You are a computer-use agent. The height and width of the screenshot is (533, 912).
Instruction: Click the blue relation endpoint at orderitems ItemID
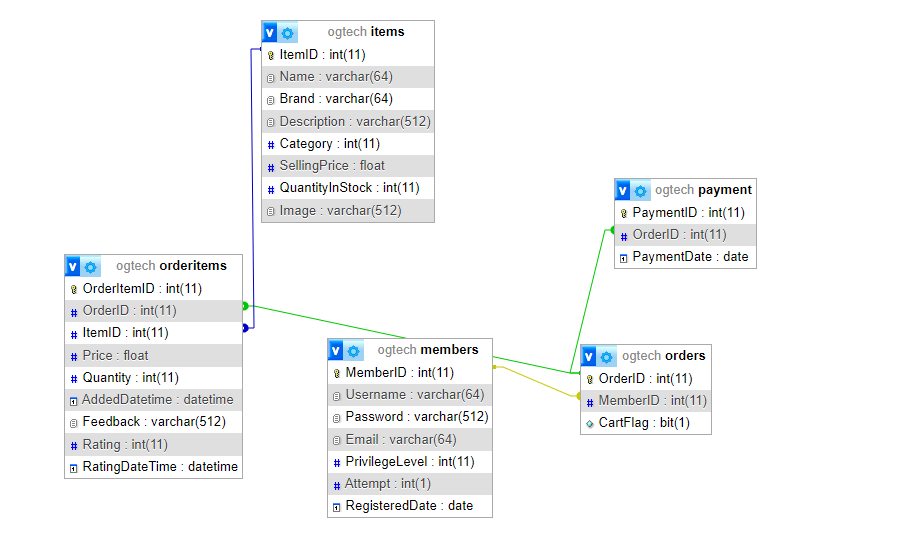(245, 328)
